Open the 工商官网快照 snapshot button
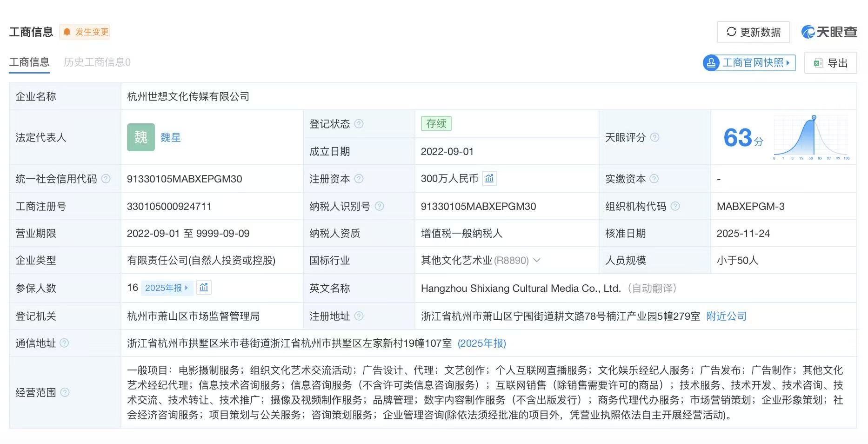 coord(749,63)
